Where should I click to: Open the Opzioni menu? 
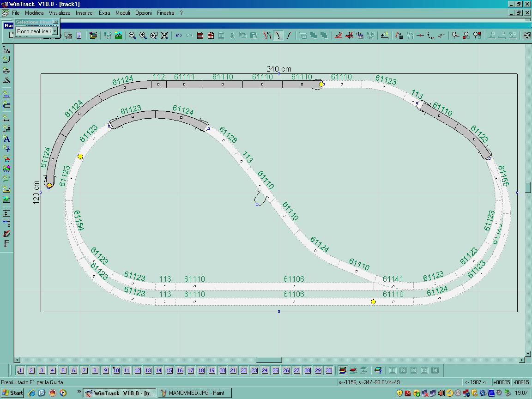tap(143, 13)
